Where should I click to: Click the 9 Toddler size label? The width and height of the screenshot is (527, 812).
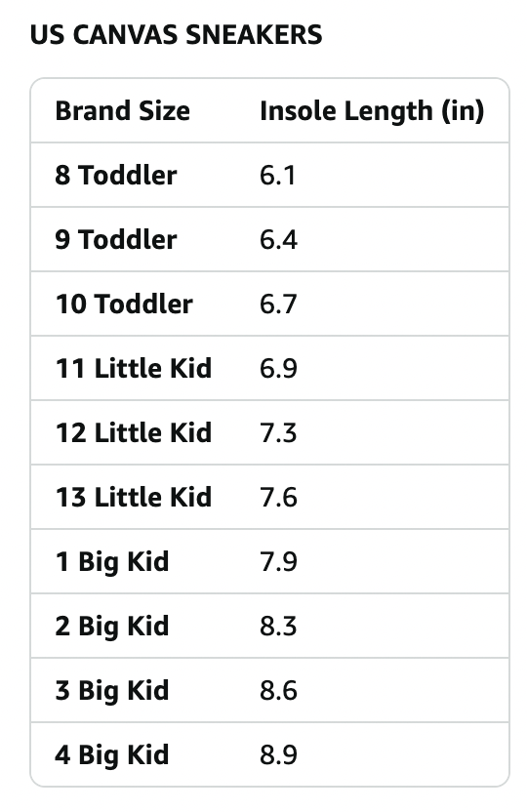pyautogui.click(x=116, y=239)
